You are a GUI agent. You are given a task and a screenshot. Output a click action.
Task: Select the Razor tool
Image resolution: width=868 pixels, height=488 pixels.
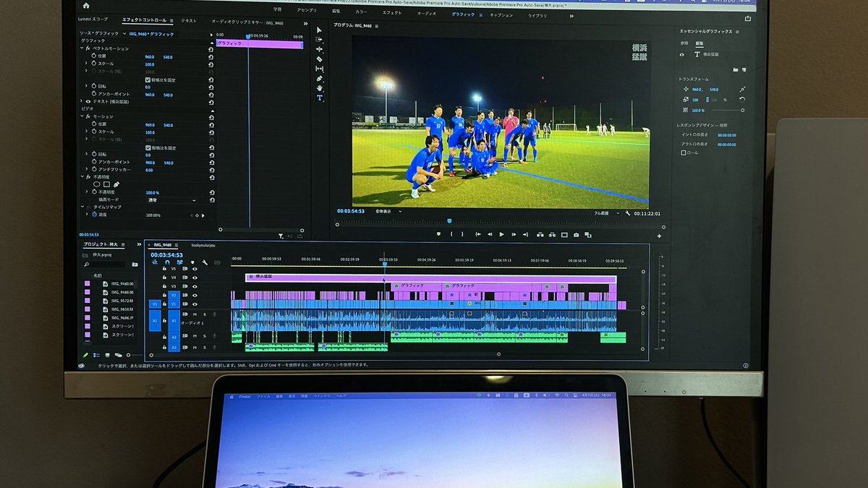pyautogui.click(x=319, y=59)
